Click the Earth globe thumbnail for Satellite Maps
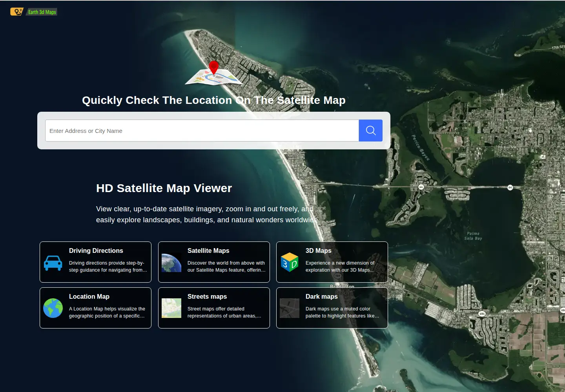 (x=171, y=263)
